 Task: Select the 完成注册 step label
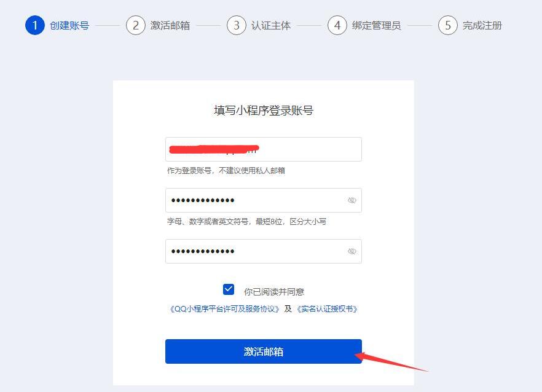[x=482, y=26]
